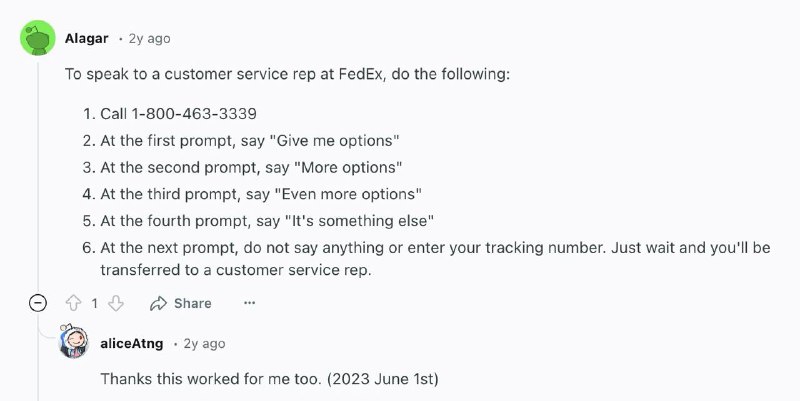The width and height of the screenshot is (800, 401).
Task: Open aliceAtng's user profile link
Action: [x=132, y=343]
